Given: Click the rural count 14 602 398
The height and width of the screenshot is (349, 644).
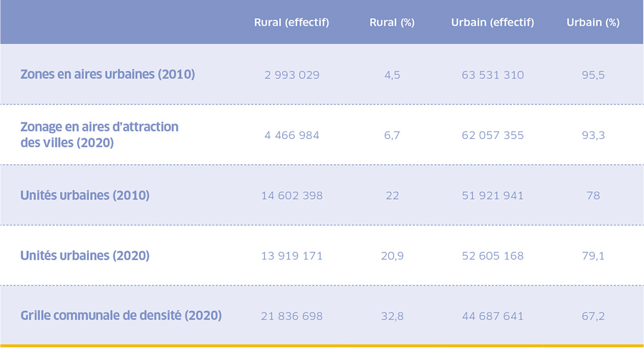Looking at the screenshot, I should point(292,196).
